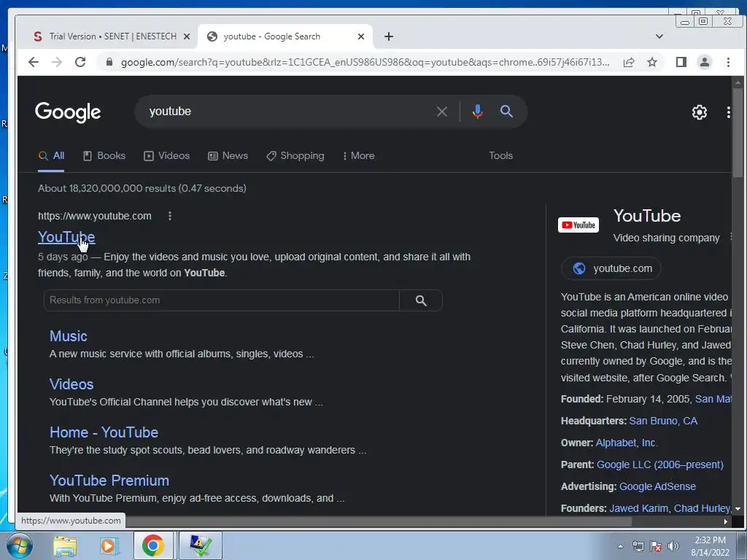Screen dimensions: 747x560
Task: Open the Windows Start menu
Action: [x=19, y=545]
